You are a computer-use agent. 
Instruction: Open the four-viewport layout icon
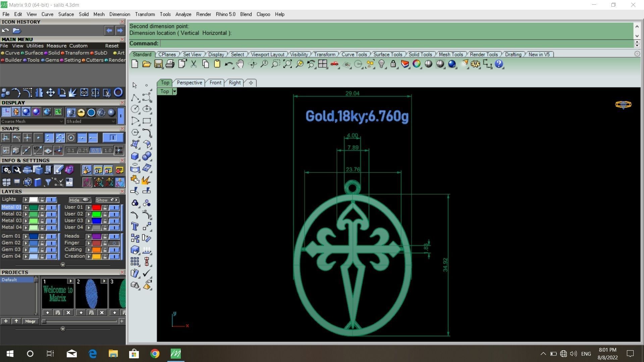323,64
